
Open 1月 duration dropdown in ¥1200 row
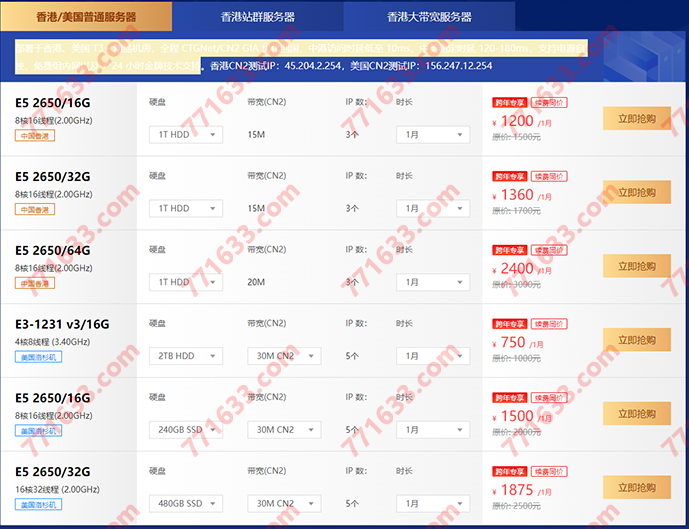433,135
